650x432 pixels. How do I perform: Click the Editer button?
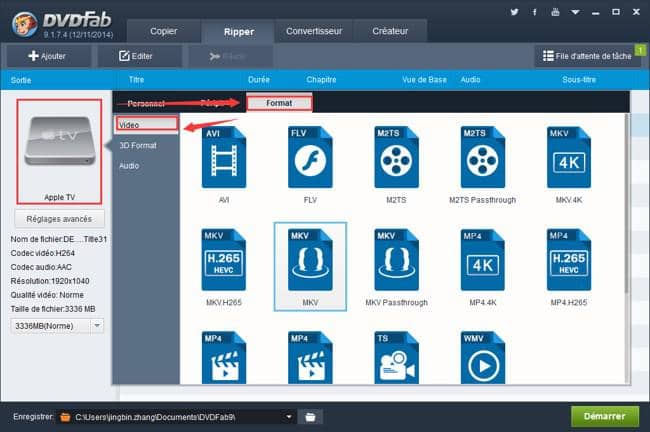pyautogui.click(x=139, y=56)
